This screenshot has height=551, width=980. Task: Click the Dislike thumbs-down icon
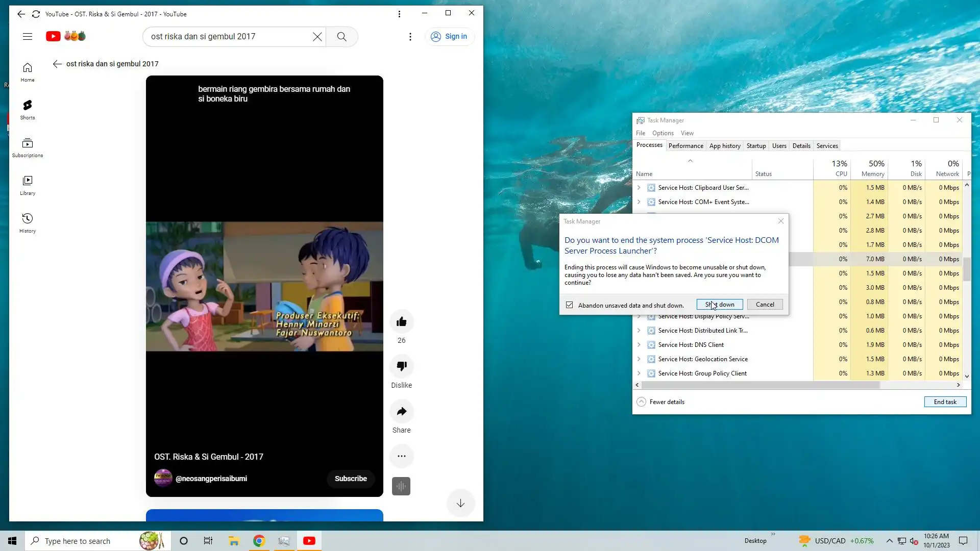click(401, 366)
